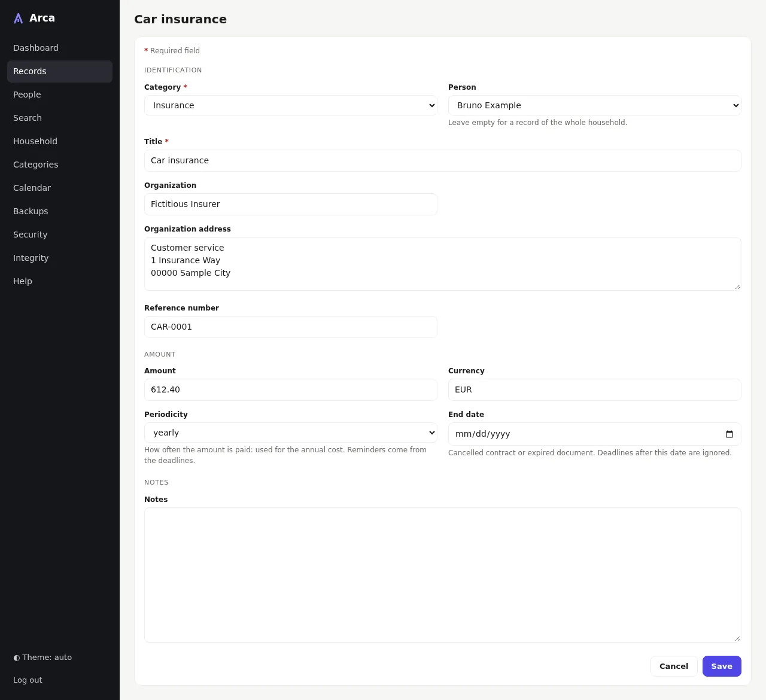The height and width of the screenshot is (700, 766).
Task: Click the 'Car insurance' page heading
Action: click(x=180, y=19)
